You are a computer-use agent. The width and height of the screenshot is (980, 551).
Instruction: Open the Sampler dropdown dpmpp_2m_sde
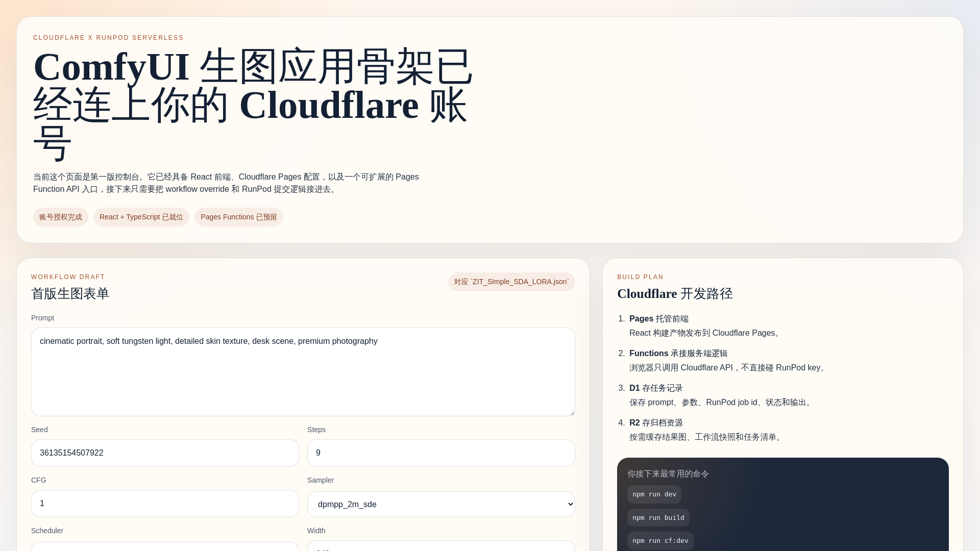(x=441, y=504)
